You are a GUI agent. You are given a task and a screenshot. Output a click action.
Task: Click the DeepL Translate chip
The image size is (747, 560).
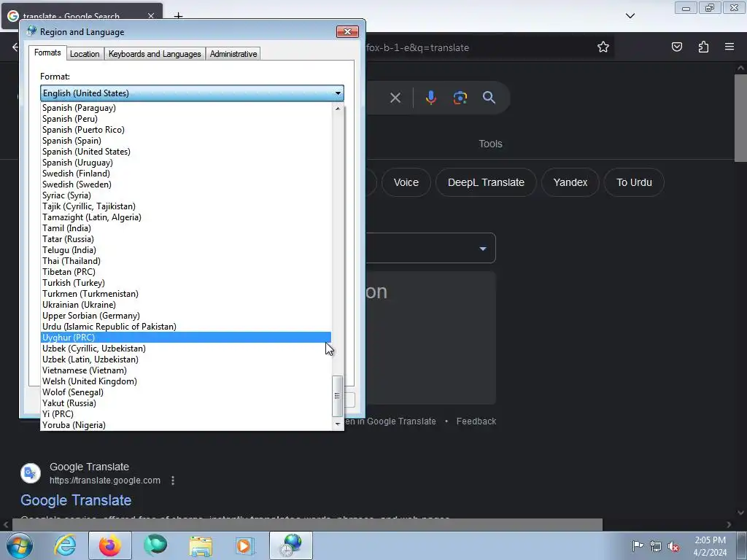point(486,182)
